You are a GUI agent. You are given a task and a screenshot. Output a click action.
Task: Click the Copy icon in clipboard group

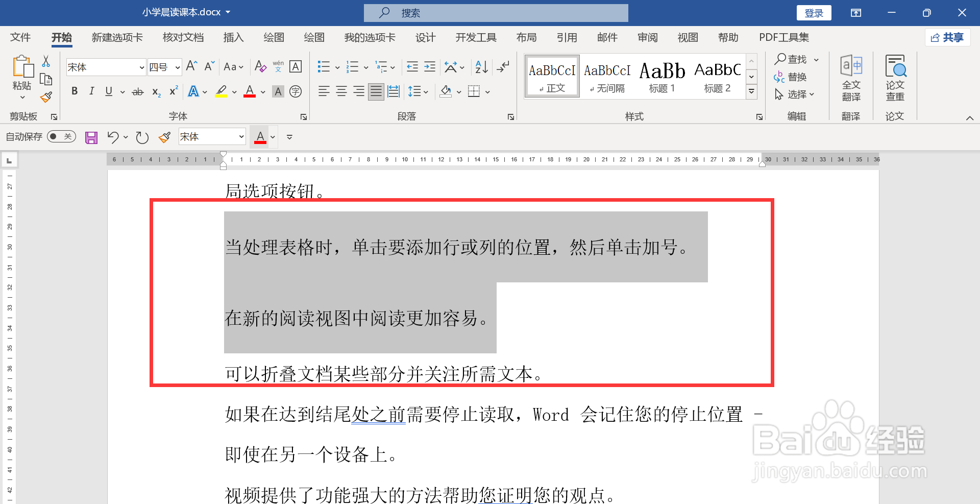pyautogui.click(x=46, y=79)
